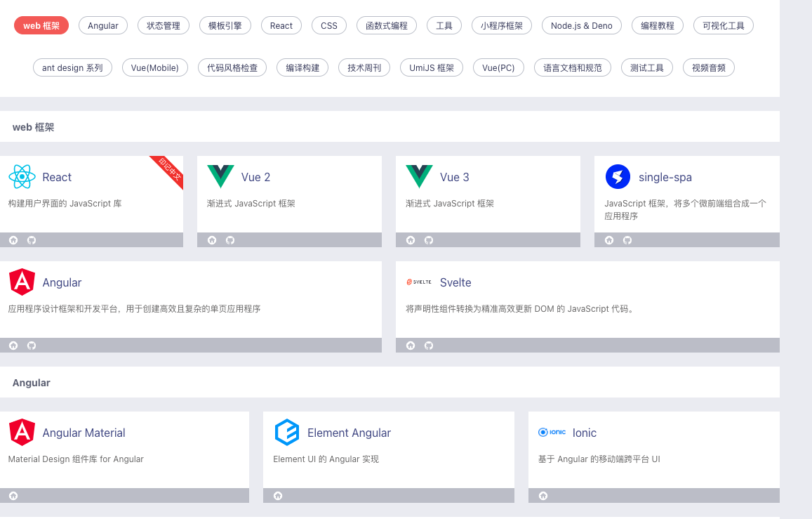Open the React card title link
Viewport: 812px width, 519px height.
tap(57, 177)
